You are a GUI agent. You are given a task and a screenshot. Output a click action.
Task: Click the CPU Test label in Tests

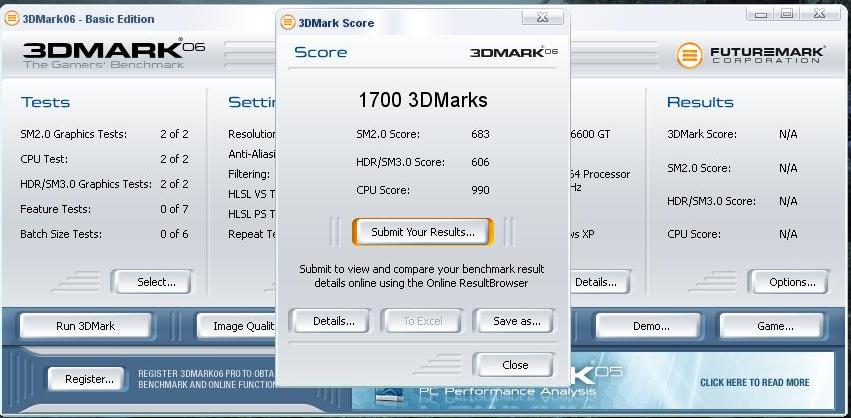coord(44,159)
